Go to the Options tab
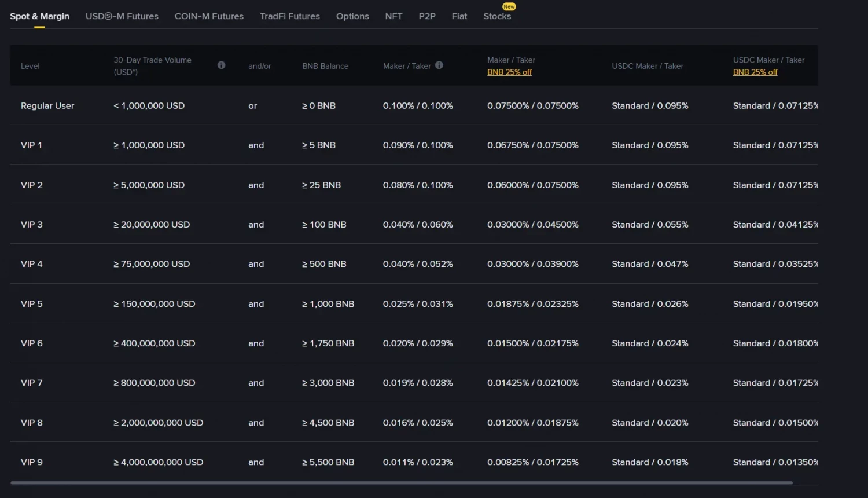 point(352,16)
